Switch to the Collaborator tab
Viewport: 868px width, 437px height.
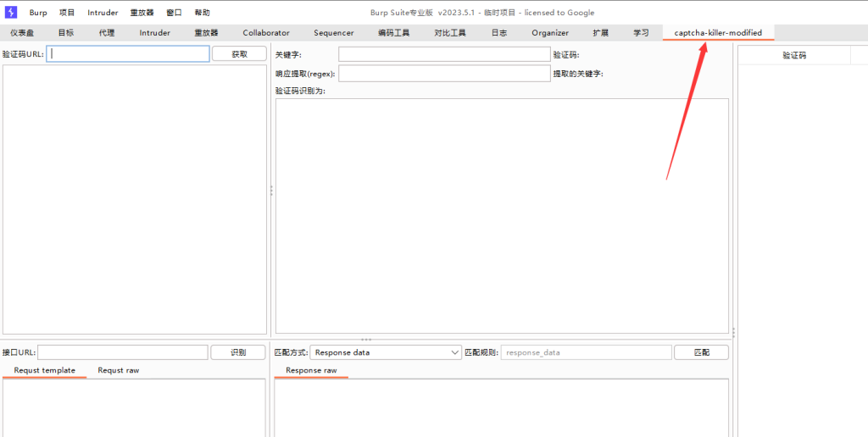[266, 33]
